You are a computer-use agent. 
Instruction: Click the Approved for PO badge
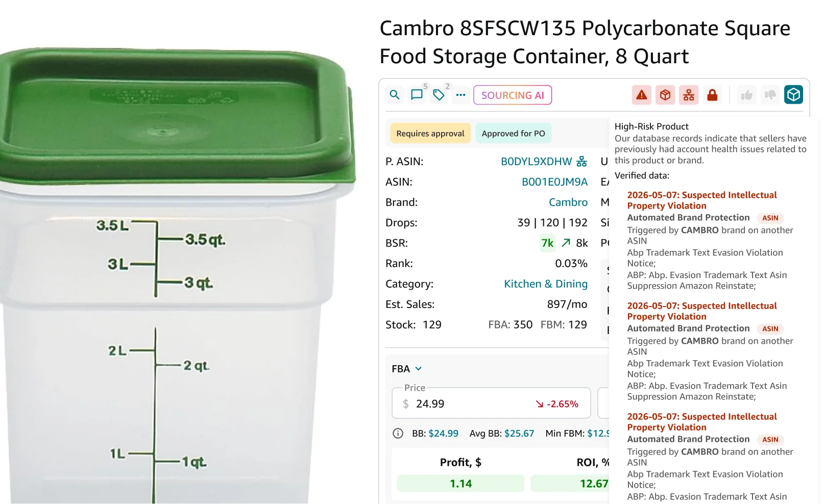[x=514, y=133]
